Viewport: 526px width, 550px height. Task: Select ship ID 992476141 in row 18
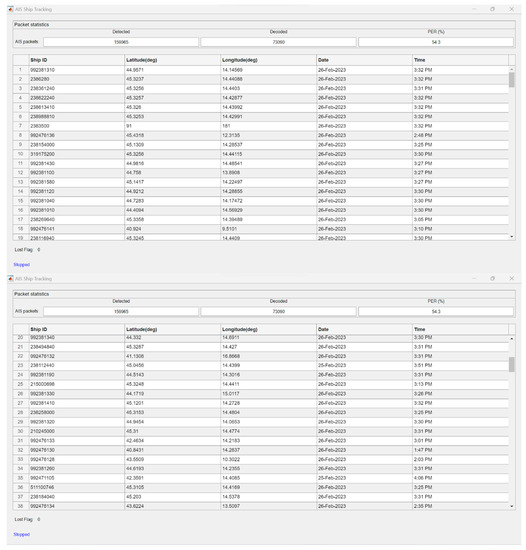point(76,229)
